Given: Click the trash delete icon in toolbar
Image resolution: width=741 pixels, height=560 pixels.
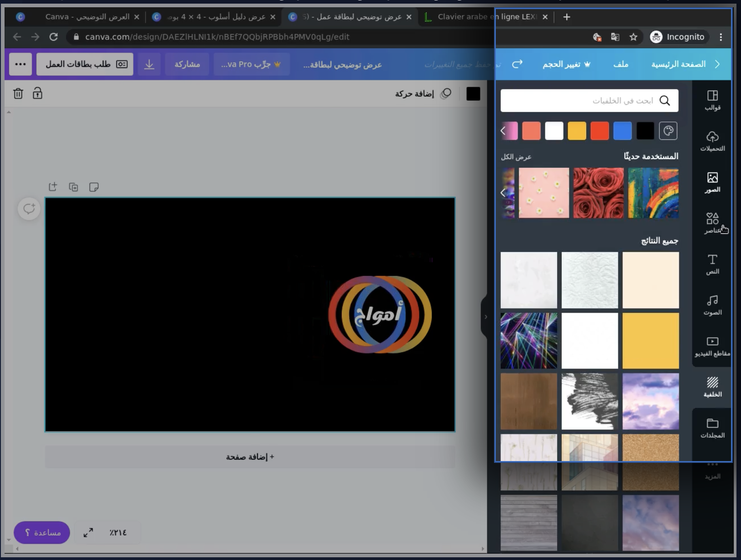Looking at the screenshot, I should pos(18,93).
